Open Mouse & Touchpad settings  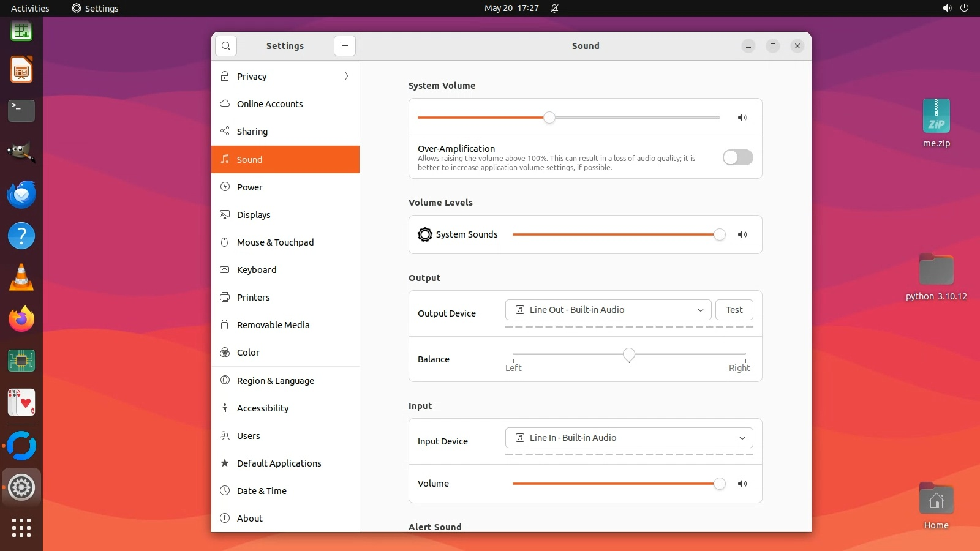tap(275, 242)
